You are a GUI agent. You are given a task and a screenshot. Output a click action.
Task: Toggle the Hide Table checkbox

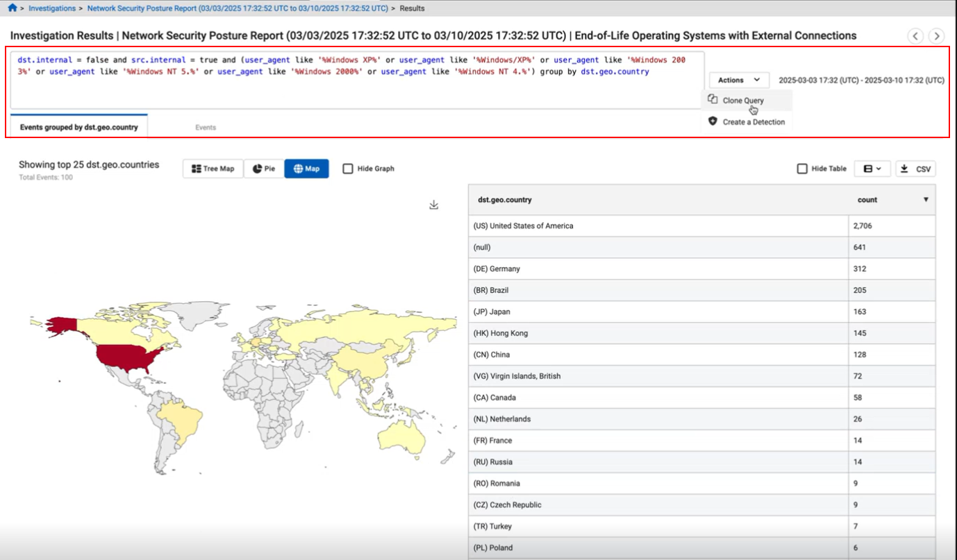(802, 169)
